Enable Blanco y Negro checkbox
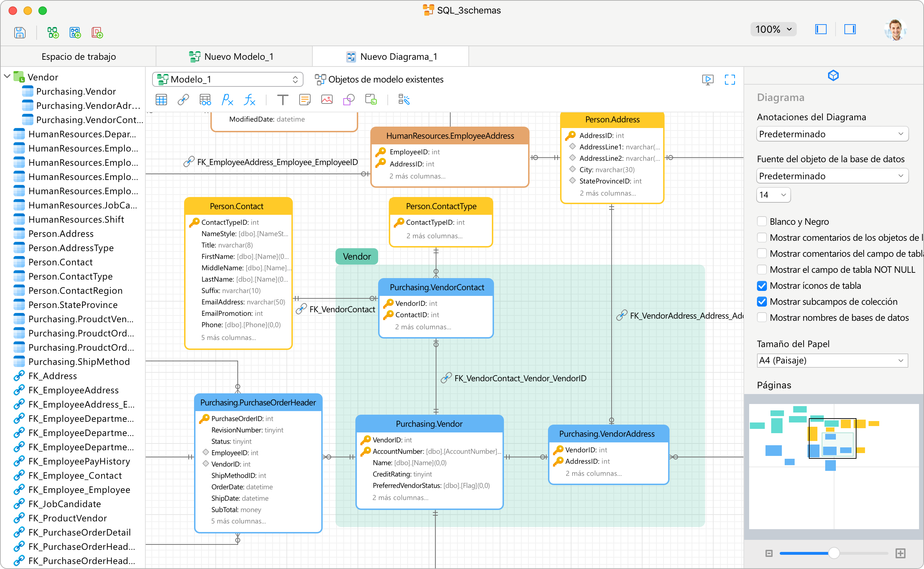The width and height of the screenshot is (924, 569). click(x=762, y=222)
